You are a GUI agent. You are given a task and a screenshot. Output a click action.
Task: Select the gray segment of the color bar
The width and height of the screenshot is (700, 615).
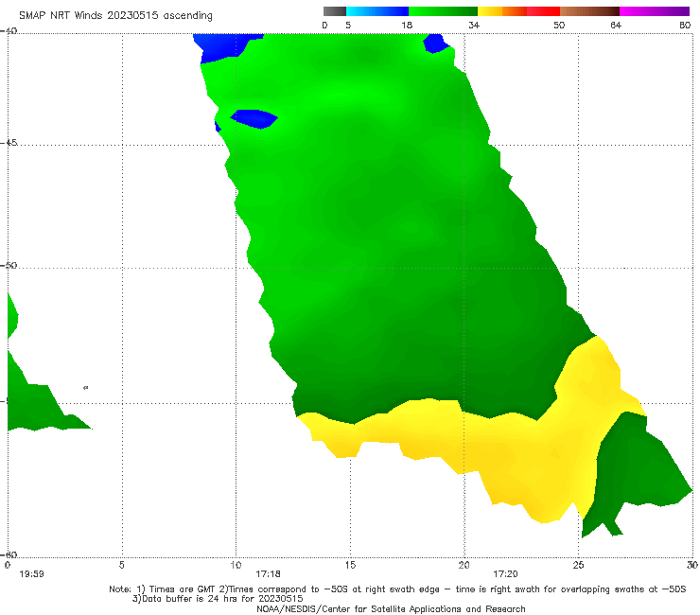coord(335,11)
